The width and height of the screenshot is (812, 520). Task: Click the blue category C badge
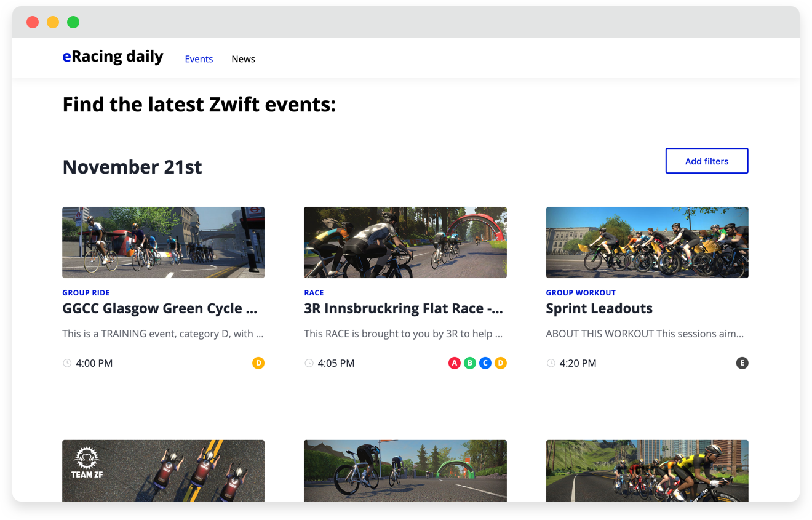(485, 363)
